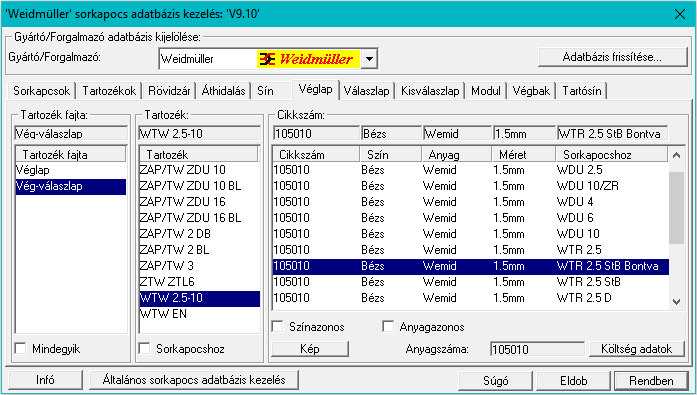
Task: Click the Eldob cancel button
Action: click(x=573, y=381)
